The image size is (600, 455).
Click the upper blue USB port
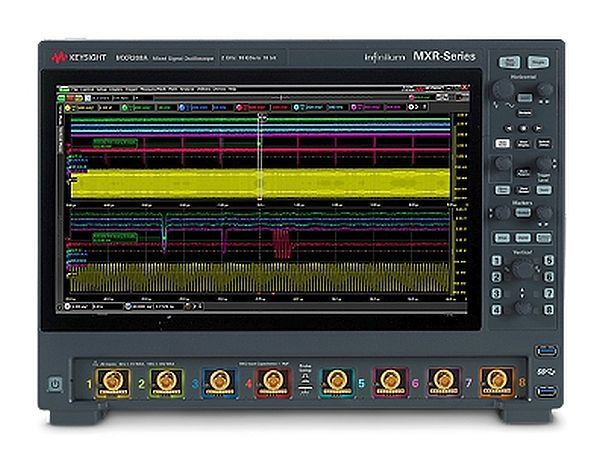coord(547,351)
